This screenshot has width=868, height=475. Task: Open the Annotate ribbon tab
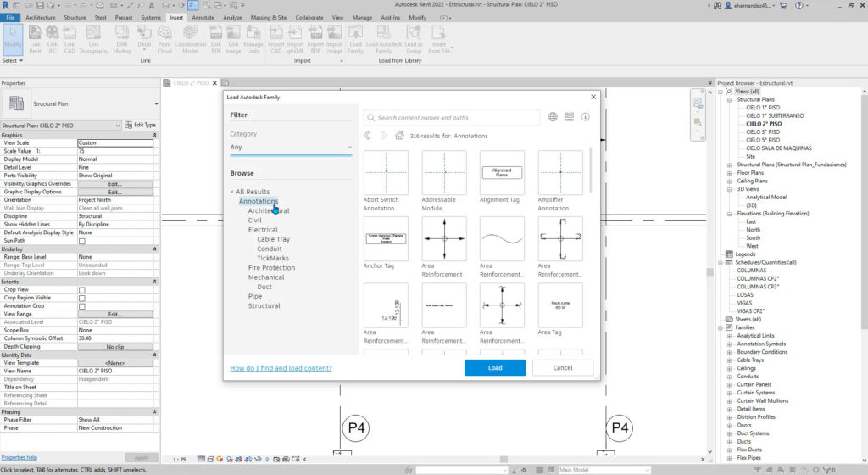tap(203, 18)
